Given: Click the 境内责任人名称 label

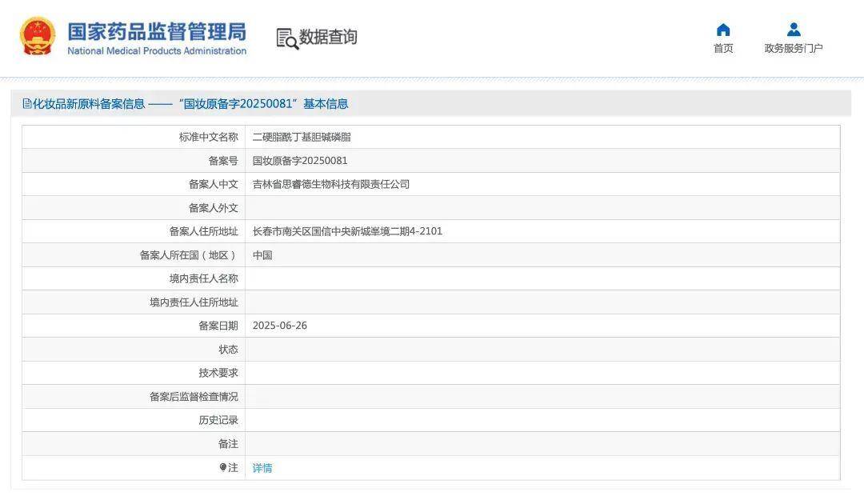Looking at the screenshot, I should (203, 278).
